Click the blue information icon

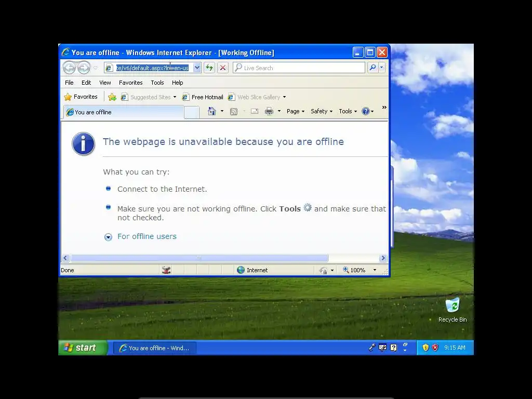tap(83, 143)
